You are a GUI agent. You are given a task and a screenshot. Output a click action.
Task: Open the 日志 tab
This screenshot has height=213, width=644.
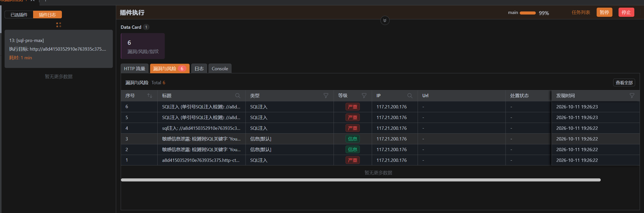(x=199, y=69)
